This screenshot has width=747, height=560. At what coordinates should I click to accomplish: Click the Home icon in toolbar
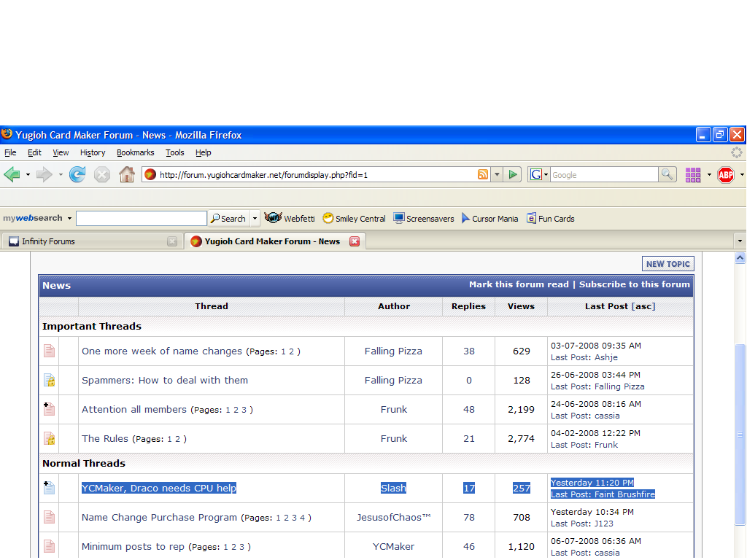pyautogui.click(x=127, y=175)
